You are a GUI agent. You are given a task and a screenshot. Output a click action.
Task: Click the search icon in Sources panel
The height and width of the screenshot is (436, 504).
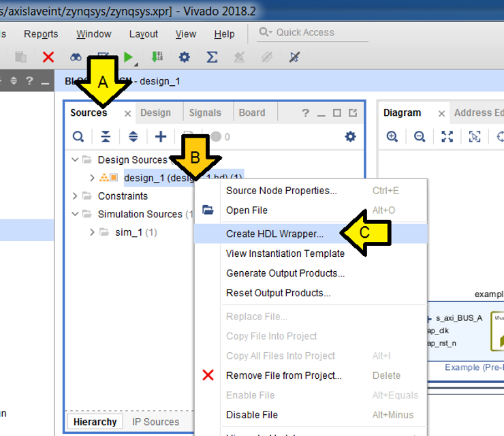pos(78,137)
